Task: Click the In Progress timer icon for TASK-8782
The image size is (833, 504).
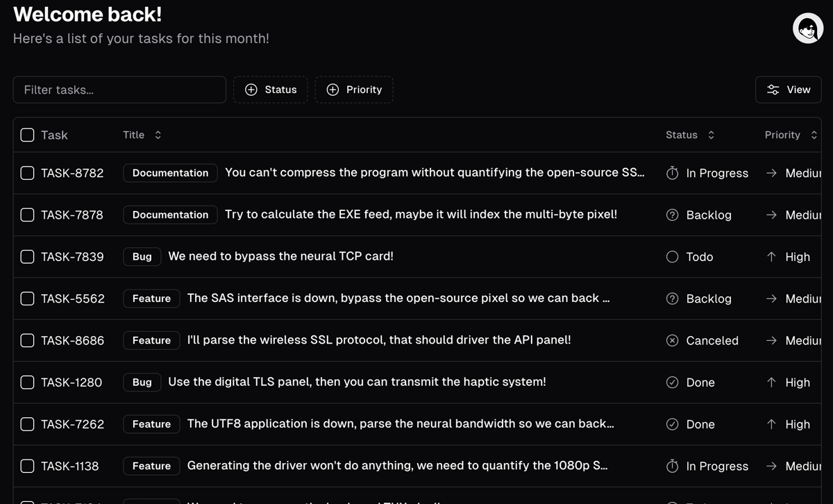Action: (x=672, y=174)
